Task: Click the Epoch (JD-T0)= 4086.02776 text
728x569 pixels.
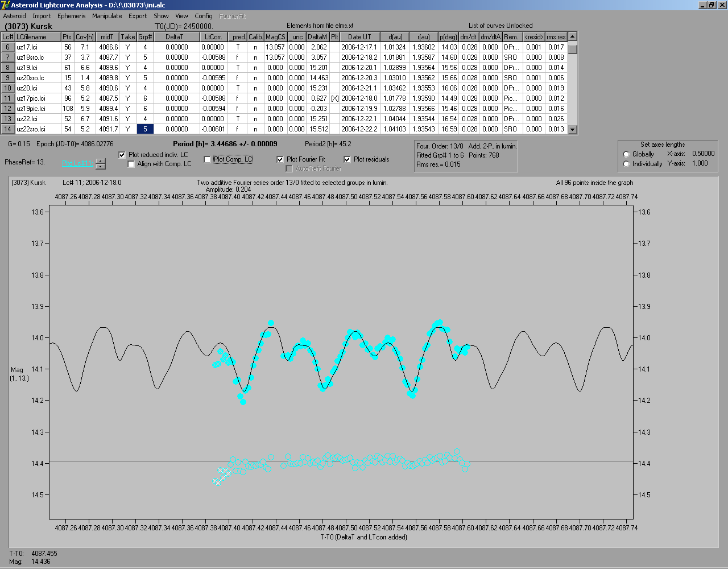Action: (75, 144)
